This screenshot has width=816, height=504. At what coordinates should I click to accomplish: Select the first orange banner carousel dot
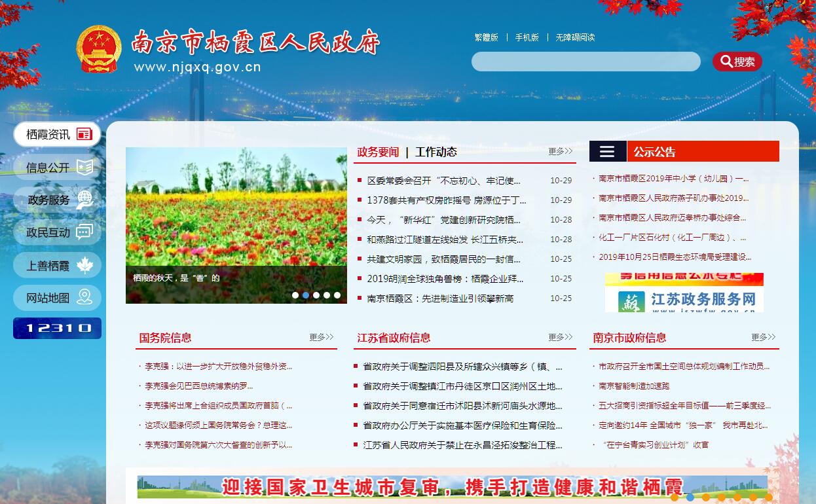click(x=675, y=497)
